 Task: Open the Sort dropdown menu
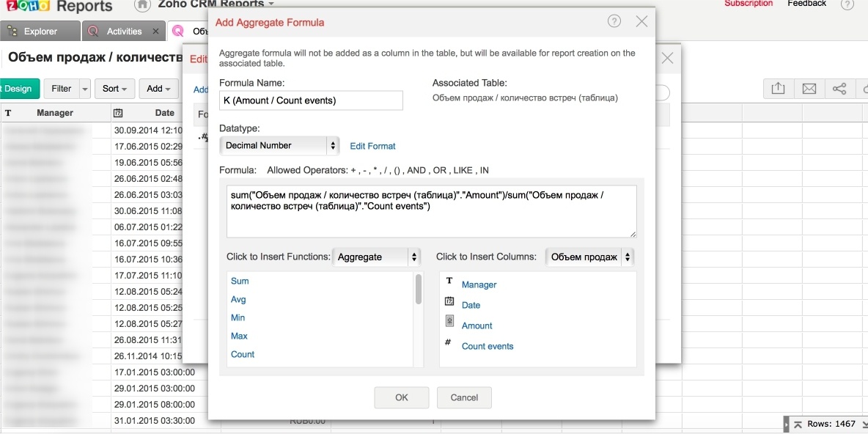[114, 89]
